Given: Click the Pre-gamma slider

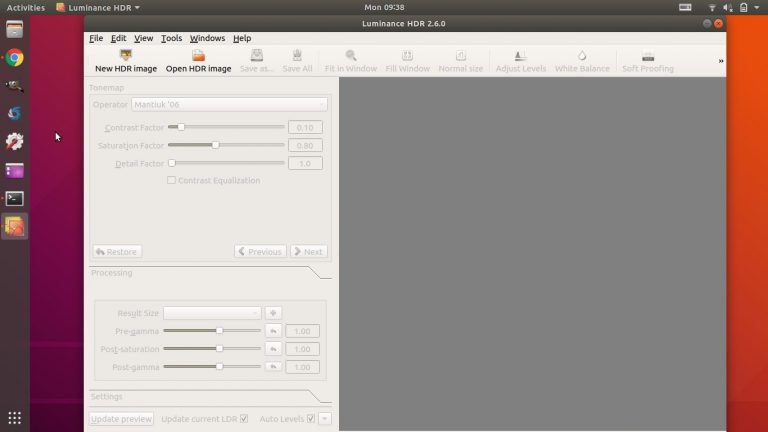Looking at the screenshot, I should pyautogui.click(x=212, y=331).
